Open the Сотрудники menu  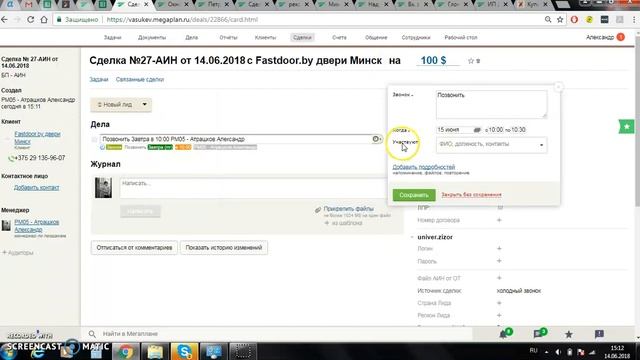416,38
